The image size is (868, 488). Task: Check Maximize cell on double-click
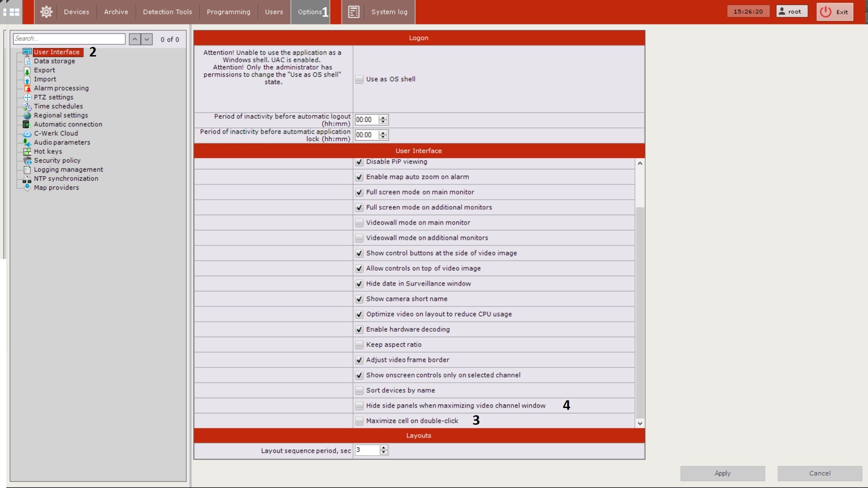click(359, 421)
